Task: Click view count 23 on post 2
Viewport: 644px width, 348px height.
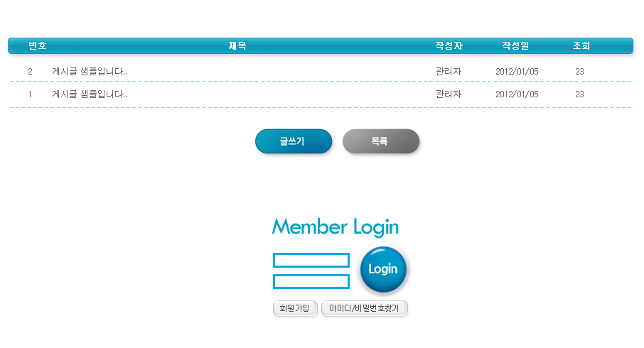Action: [579, 72]
